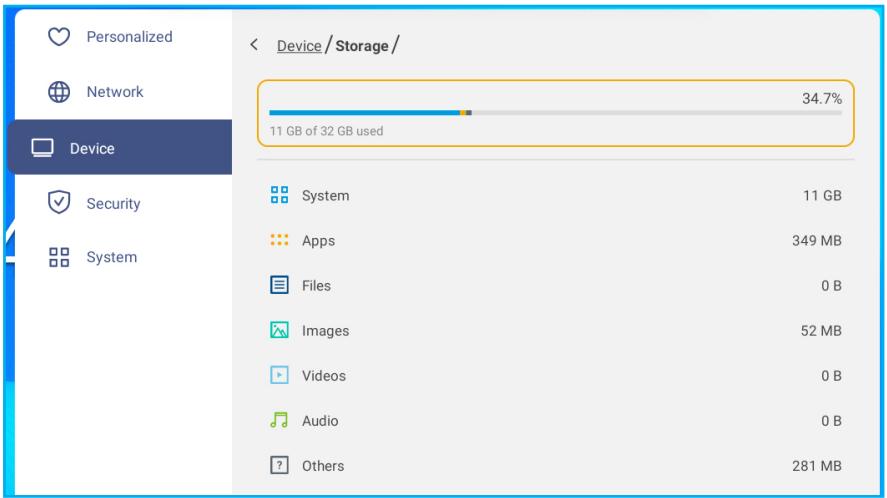The height and width of the screenshot is (498, 887).
Task: Open the Files storage category label
Action: coord(316,285)
